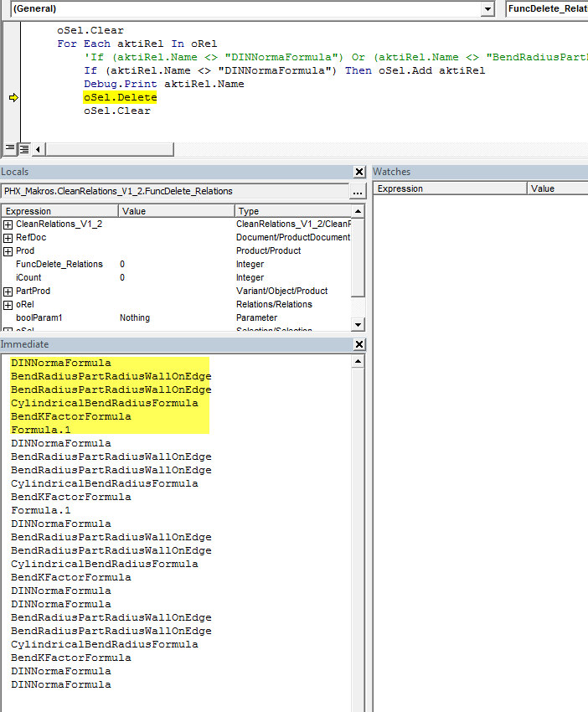This screenshot has height=712, width=588.
Task: Close the Locals window
Action: (x=359, y=172)
